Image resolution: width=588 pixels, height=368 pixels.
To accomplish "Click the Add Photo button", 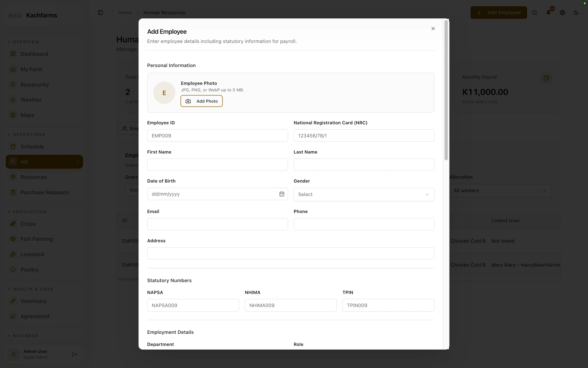I will pos(202,101).
